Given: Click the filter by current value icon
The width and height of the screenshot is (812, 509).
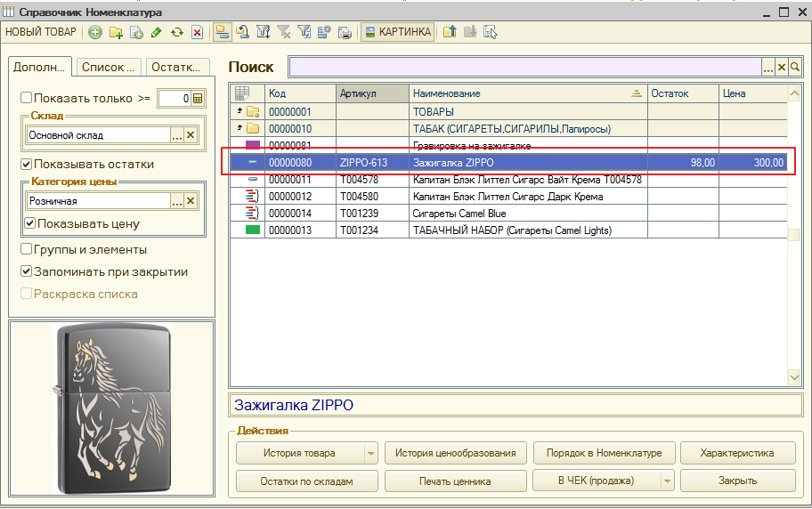Looking at the screenshot, I should [x=304, y=33].
